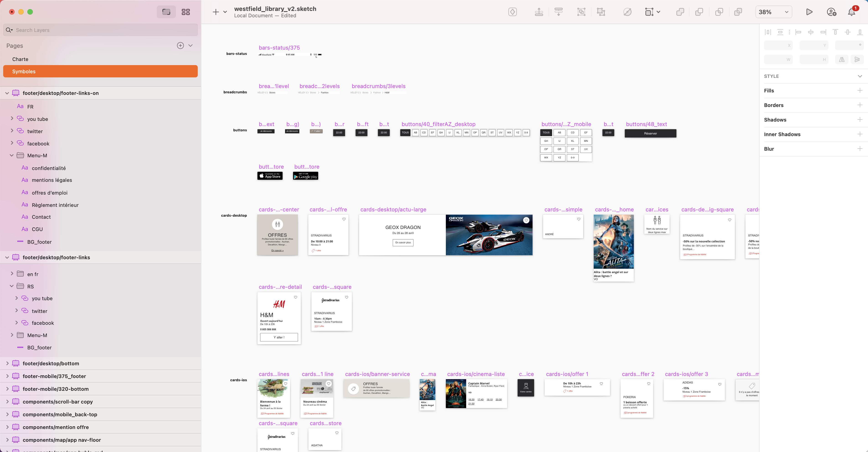Switch to layer list view

point(166,12)
